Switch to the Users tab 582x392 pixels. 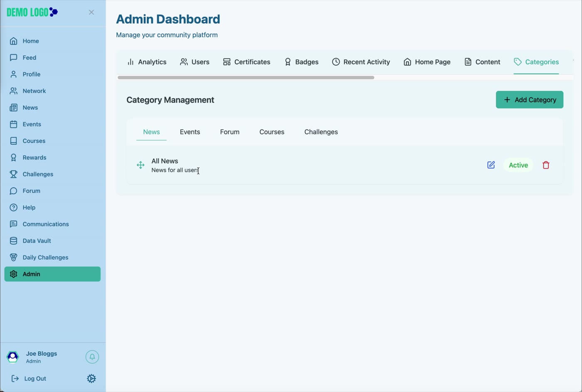tap(195, 62)
